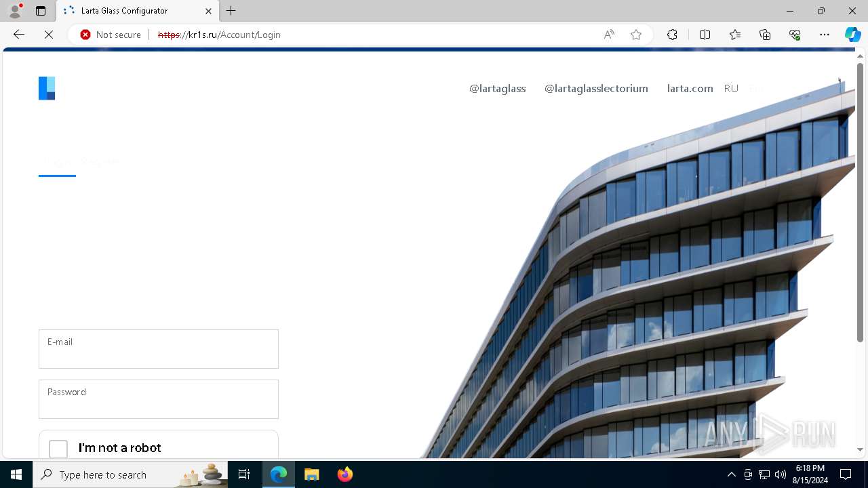This screenshot has width=868, height=488.
Task: Open the 6:18 PM clock calendar
Action: [x=810, y=474]
